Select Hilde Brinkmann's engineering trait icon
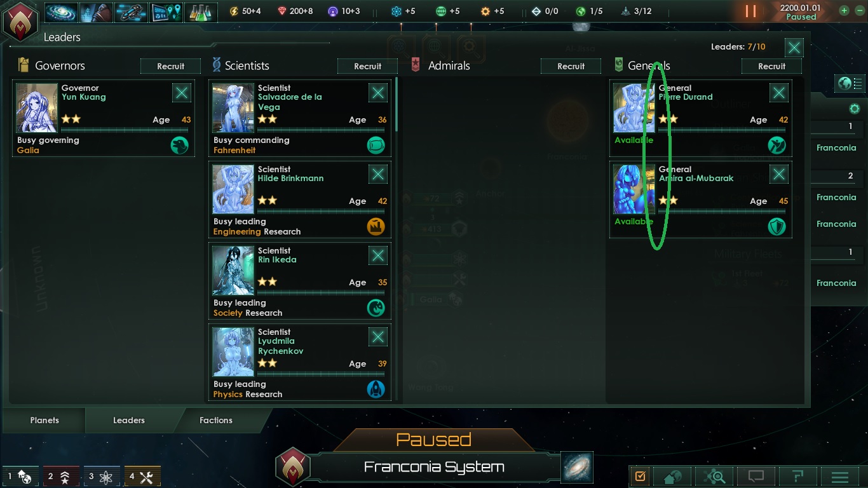868x488 pixels. 376,226
